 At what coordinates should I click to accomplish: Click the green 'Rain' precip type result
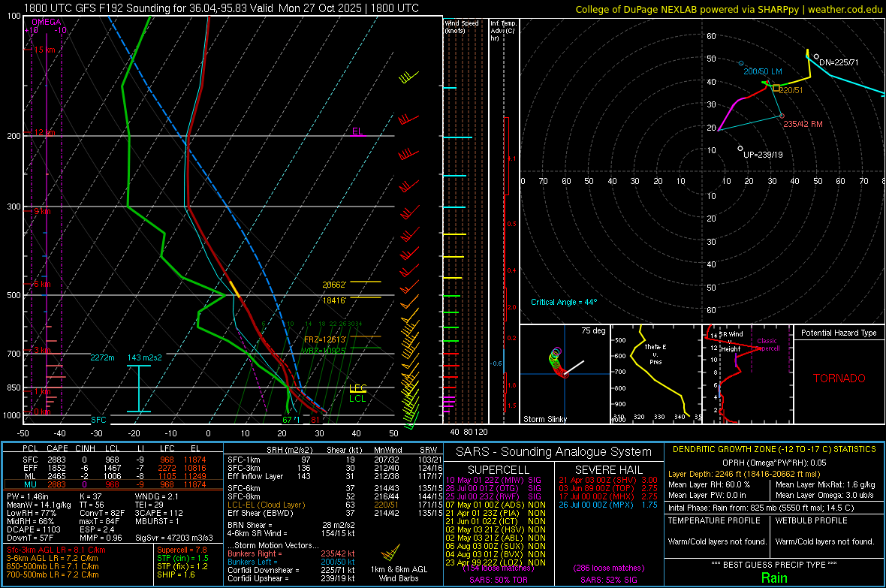tap(774, 577)
